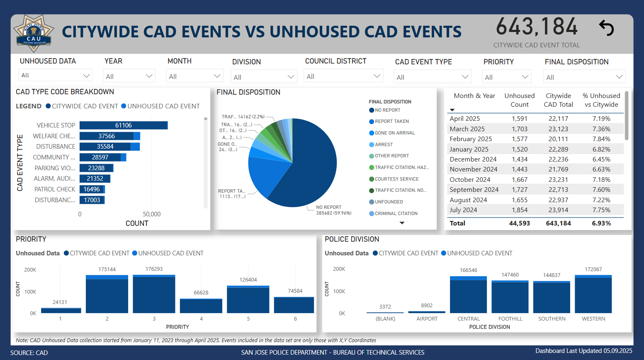Expand the COUNCIL DISTRICT dropdown
Screen dimensions: 644x360
click(x=343, y=76)
